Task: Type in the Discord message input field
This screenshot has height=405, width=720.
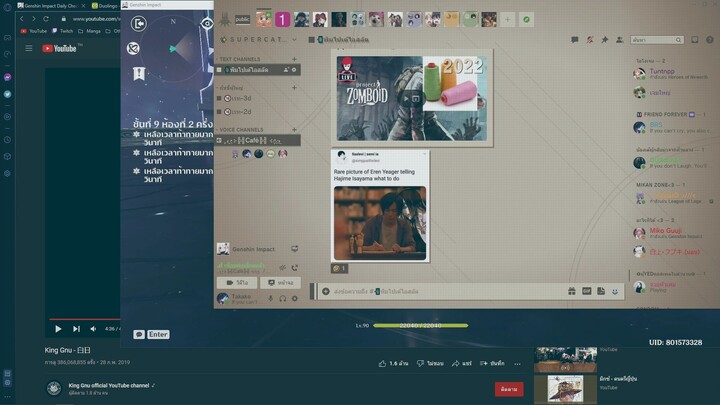Action: pyautogui.click(x=450, y=291)
